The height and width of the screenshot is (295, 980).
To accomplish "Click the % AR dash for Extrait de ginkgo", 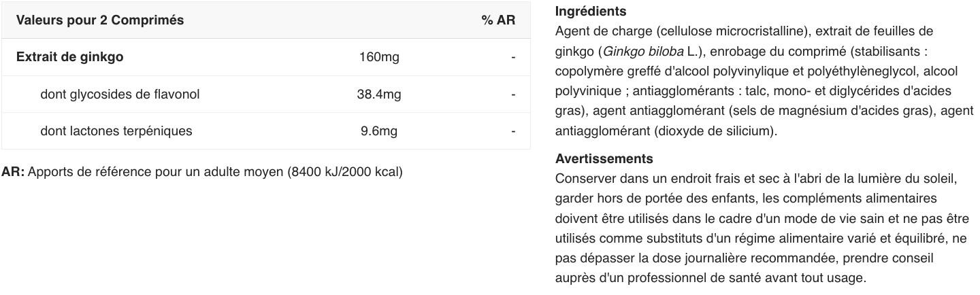I will (513, 57).
